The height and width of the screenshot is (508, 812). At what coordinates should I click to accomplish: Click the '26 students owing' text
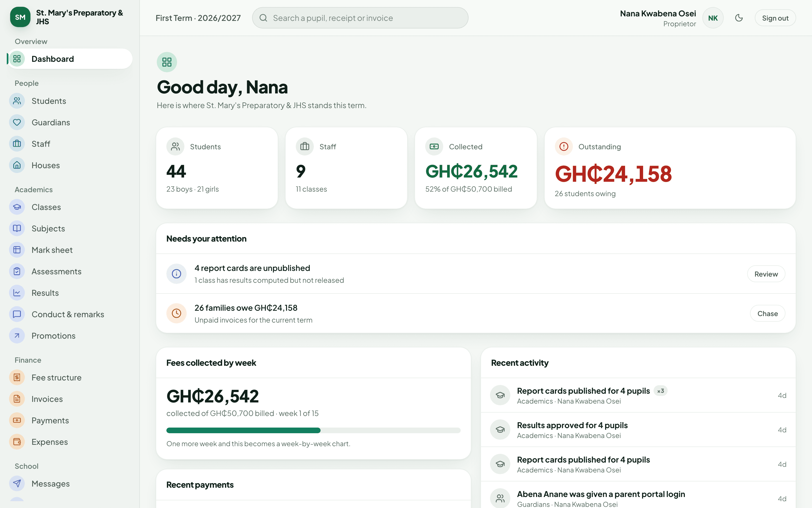coord(585,194)
